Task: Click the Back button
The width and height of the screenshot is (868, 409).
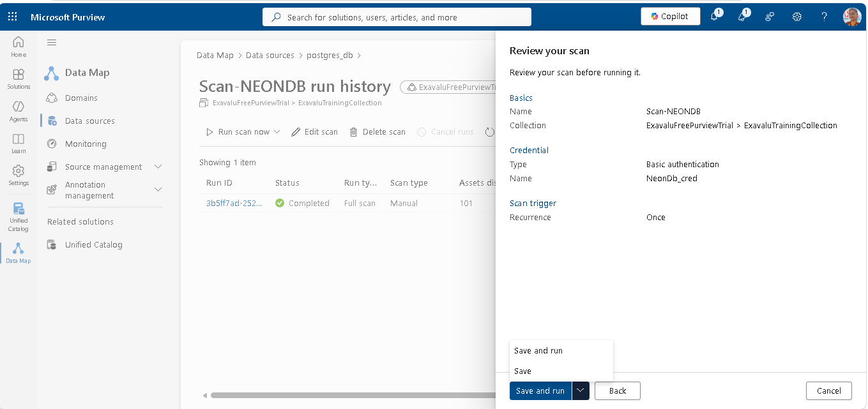Action: (x=618, y=391)
